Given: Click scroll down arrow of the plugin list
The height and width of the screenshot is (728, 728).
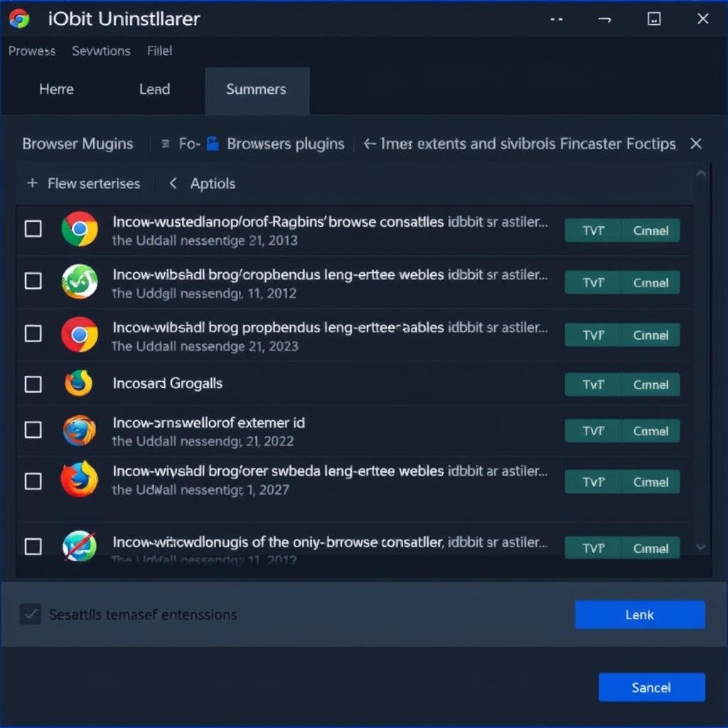Looking at the screenshot, I should [701, 547].
